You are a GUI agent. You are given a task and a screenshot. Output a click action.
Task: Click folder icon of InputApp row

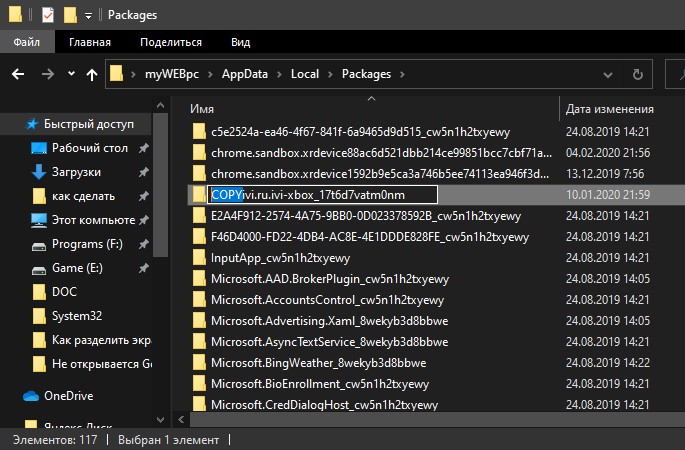coord(199,257)
